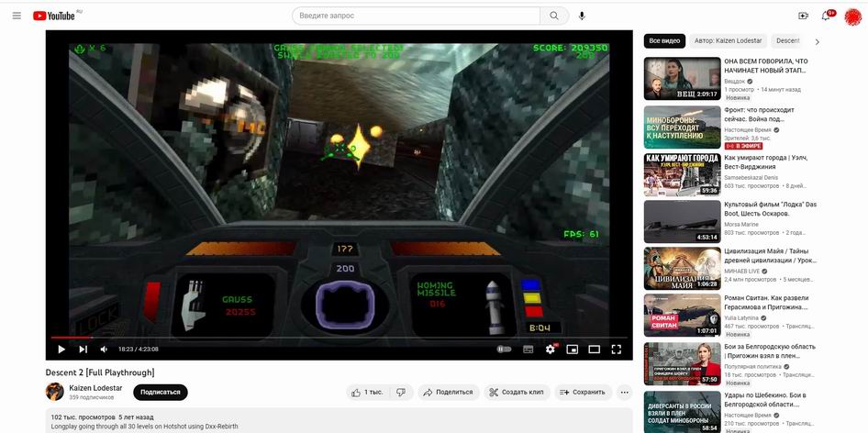This screenshot has height=433, width=868.
Task: Skip to next video
Action: [83, 350]
